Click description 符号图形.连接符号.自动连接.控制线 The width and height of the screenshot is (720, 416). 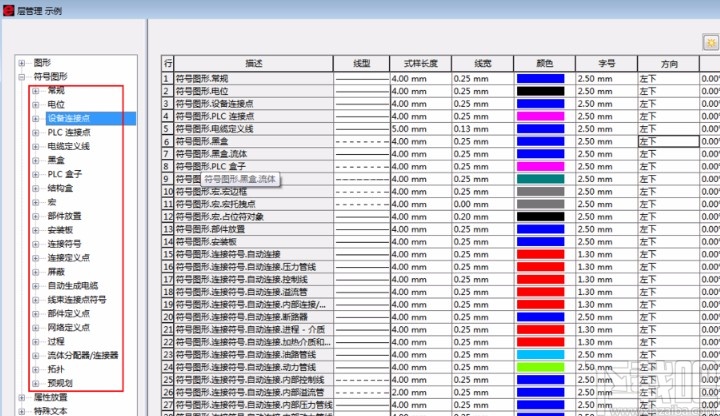tap(253, 279)
